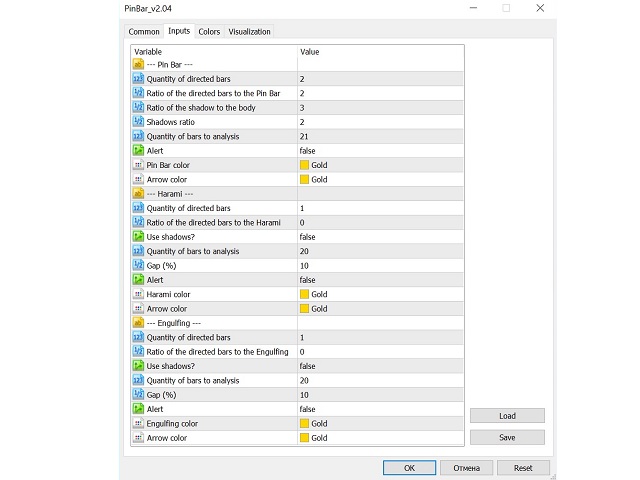Click the Load button
This screenshot has height=480, width=640.
[507, 416]
